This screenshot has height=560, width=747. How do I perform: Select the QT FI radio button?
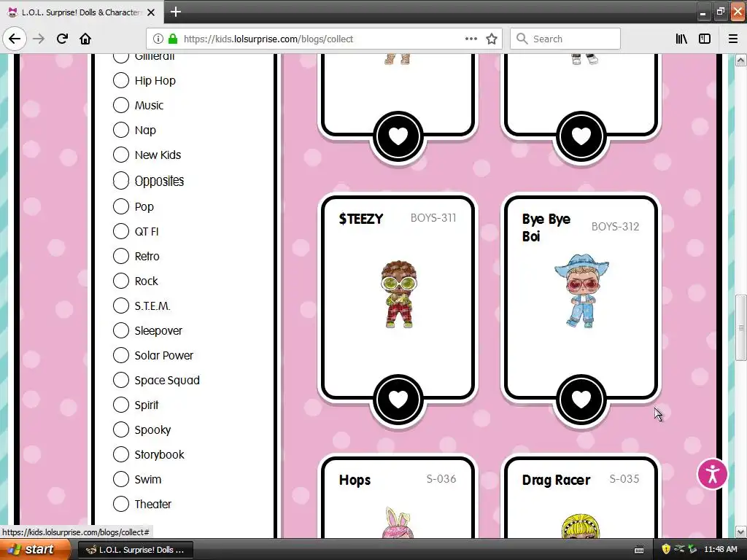pos(121,231)
